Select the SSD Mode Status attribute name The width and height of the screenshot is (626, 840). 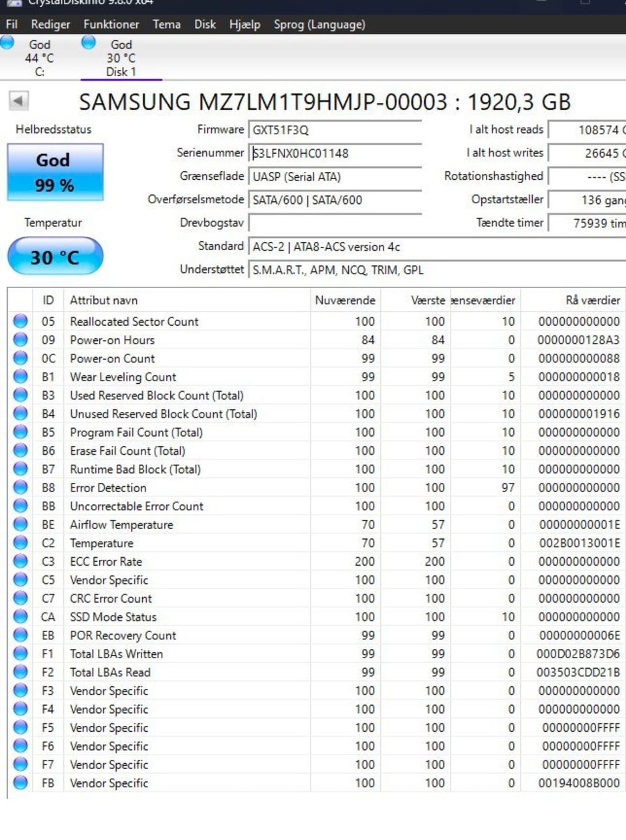(x=113, y=616)
